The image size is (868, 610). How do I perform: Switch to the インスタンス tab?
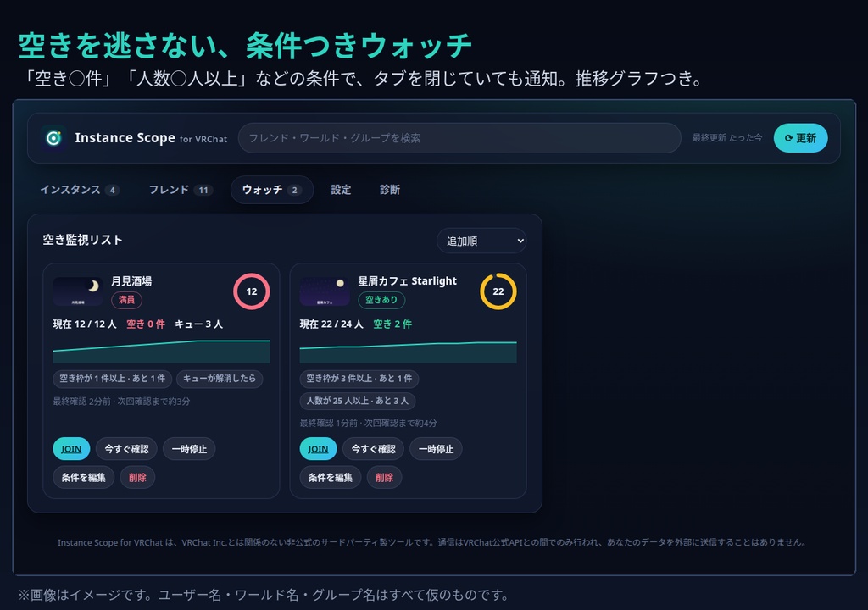tap(80, 190)
